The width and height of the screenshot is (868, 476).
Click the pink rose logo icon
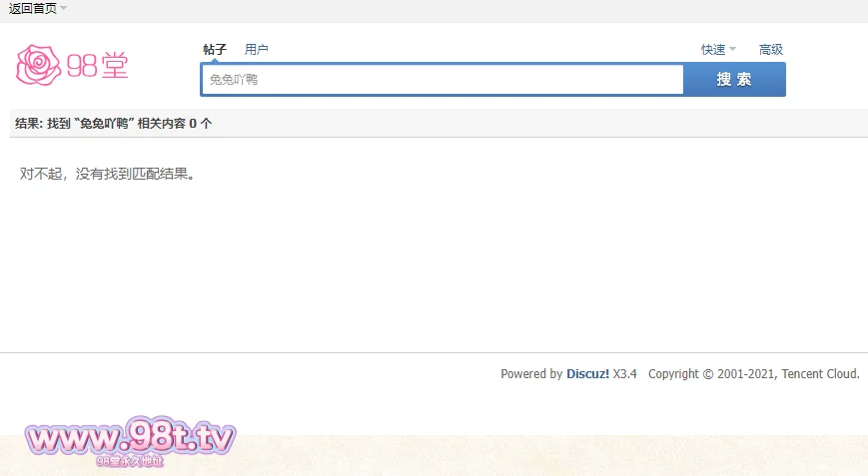(x=39, y=65)
